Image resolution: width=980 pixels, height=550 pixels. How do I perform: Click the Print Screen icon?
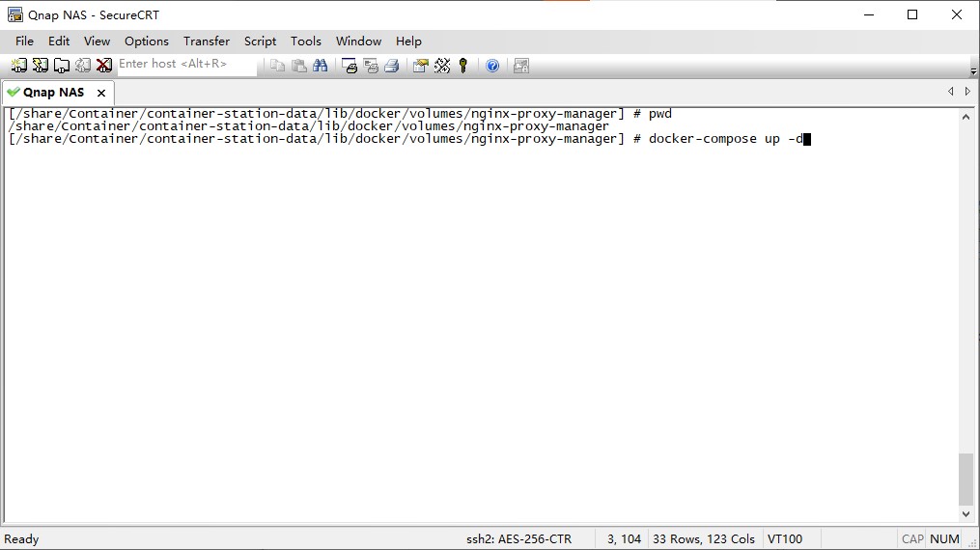(x=350, y=66)
